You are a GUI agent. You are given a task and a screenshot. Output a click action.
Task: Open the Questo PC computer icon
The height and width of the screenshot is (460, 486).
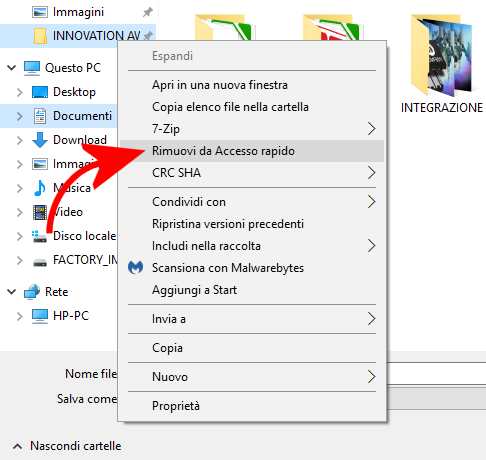click(x=32, y=68)
